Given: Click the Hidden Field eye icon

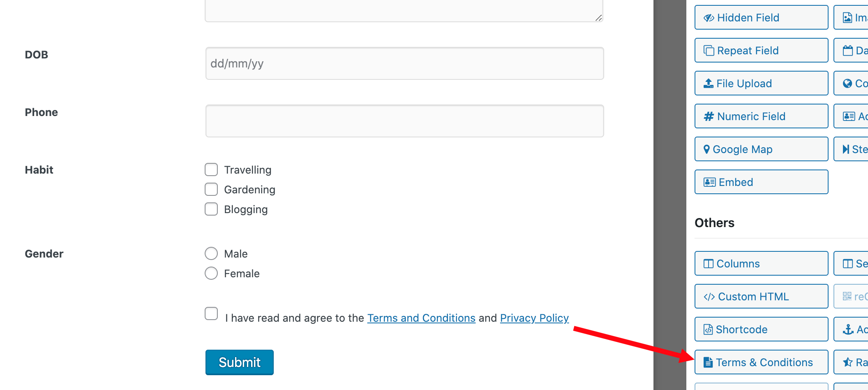Looking at the screenshot, I should point(709,18).
